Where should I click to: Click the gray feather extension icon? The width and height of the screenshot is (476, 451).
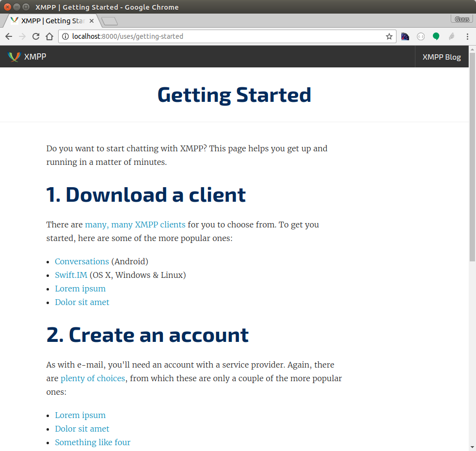(452, 36)
